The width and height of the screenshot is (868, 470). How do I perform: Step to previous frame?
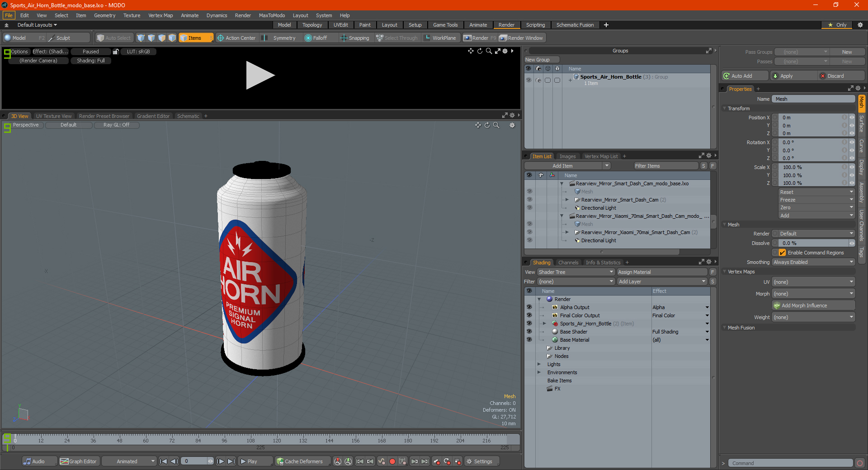[x=174, y=461]
